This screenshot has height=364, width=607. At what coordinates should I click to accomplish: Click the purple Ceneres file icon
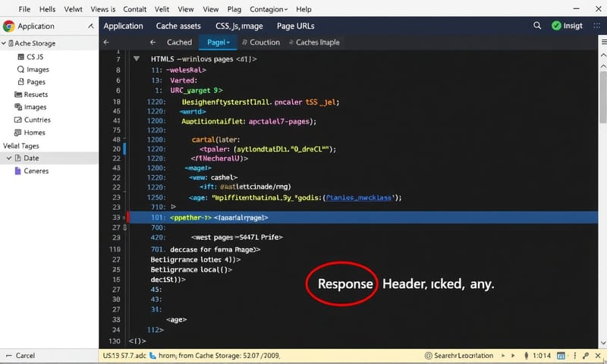point(17,171)
